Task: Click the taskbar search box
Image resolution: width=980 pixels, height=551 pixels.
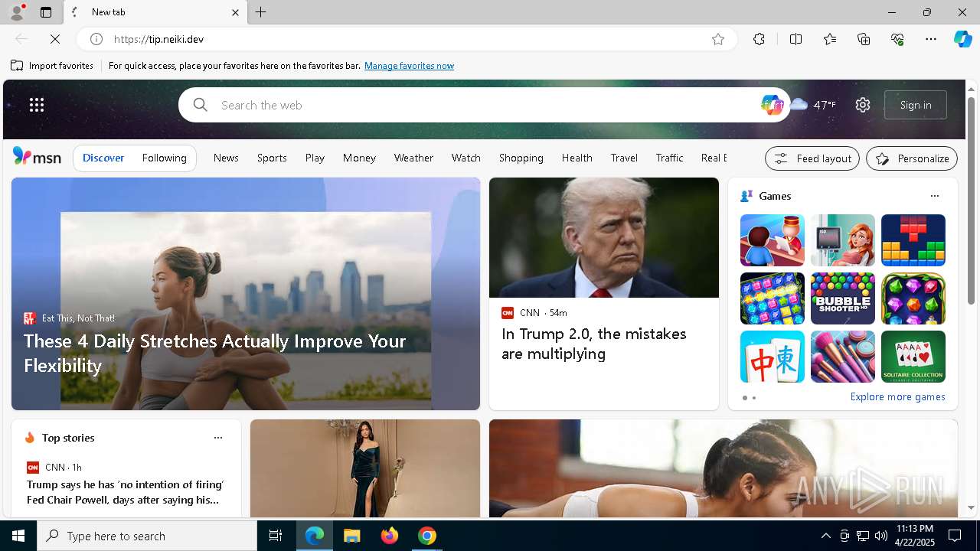Action: tap(147, 536)
